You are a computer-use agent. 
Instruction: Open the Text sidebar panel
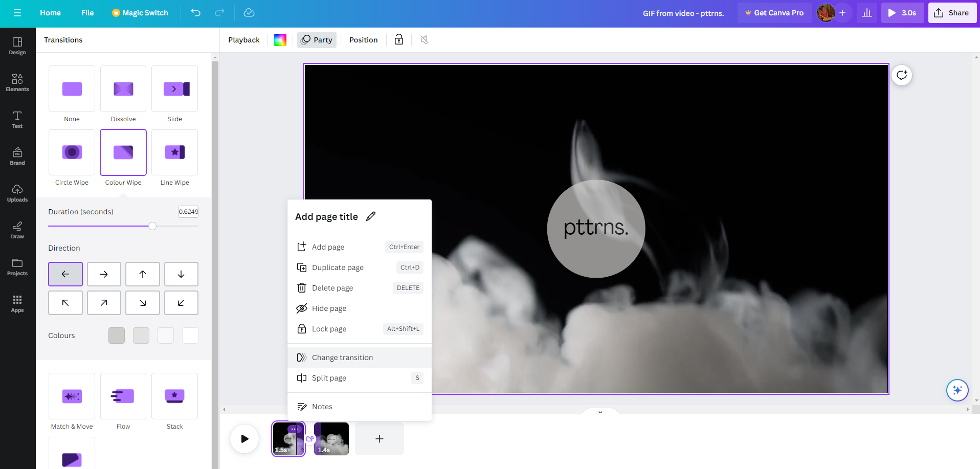coord(17,119)
